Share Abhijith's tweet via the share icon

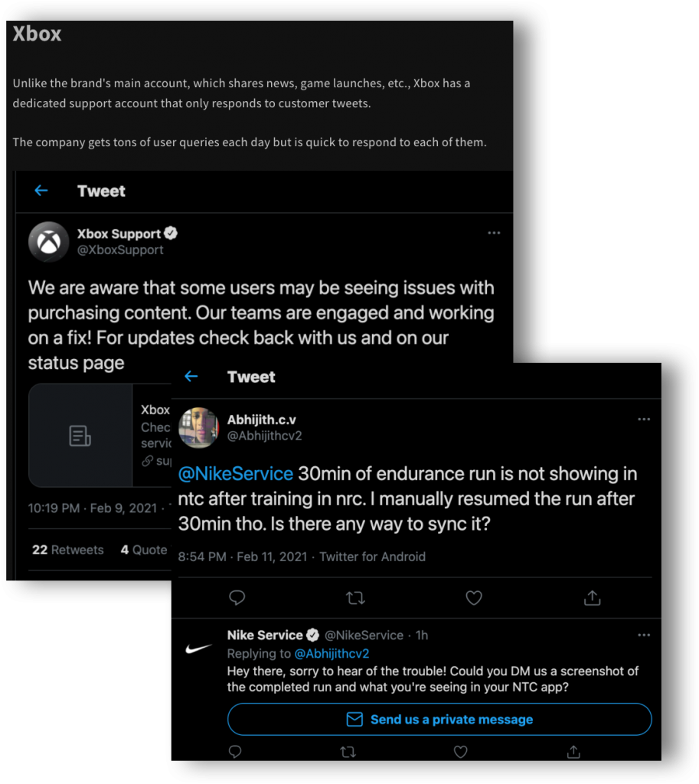click(592, 598)
